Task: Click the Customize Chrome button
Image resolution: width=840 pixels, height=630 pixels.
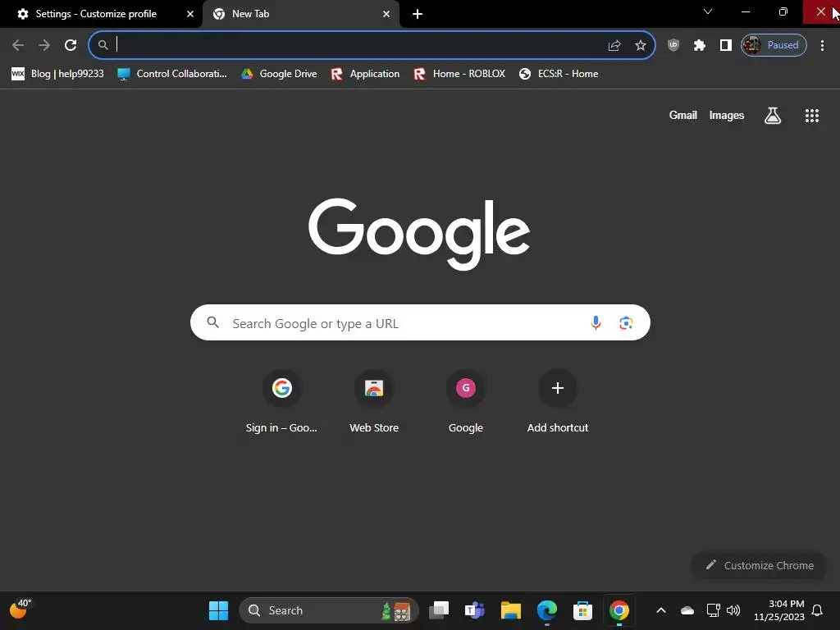Action: pos(759,565)
